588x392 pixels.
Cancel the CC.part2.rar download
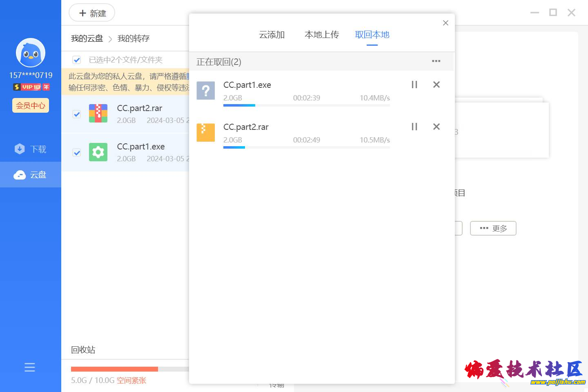coord(436,127)
